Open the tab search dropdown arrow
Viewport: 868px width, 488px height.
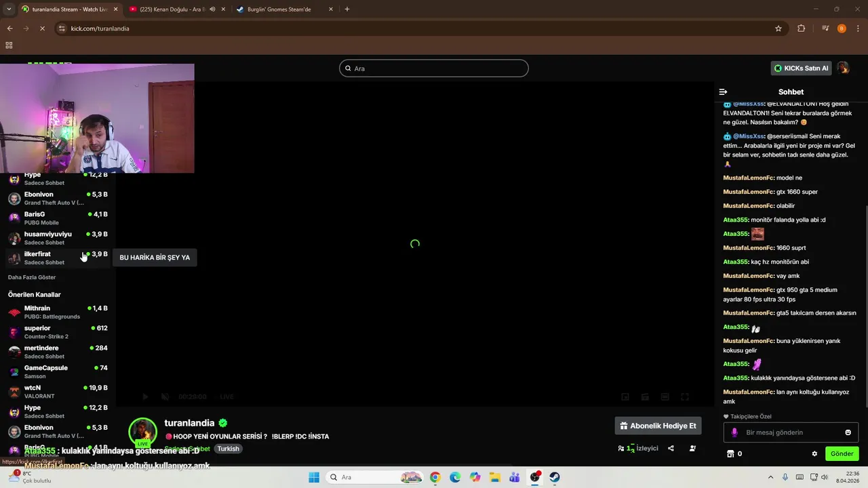(8, 9)
